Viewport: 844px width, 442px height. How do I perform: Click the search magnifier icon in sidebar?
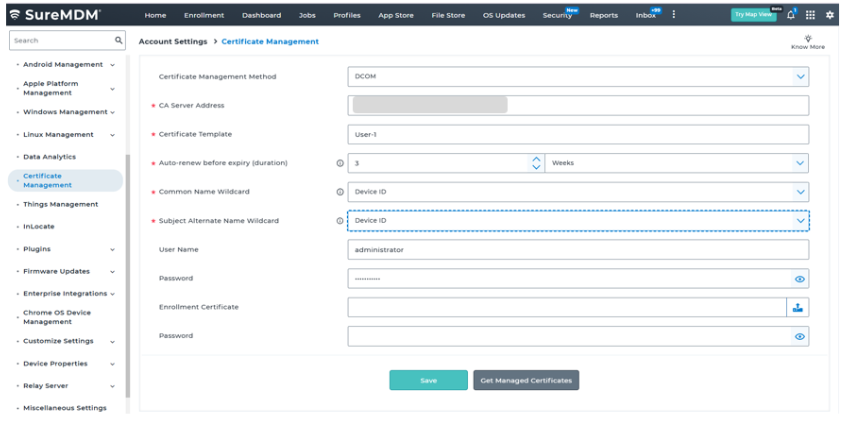point(119,41)
